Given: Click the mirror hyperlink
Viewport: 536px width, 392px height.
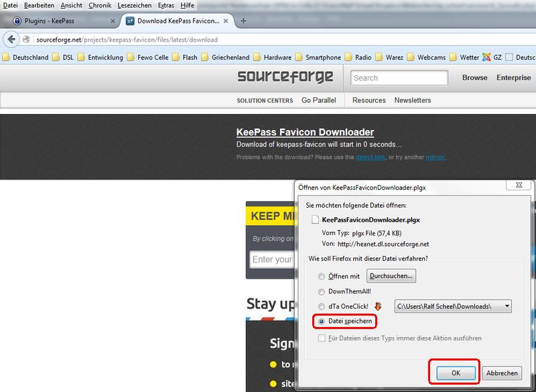Looking at the screenshot, I should (435, 157).
